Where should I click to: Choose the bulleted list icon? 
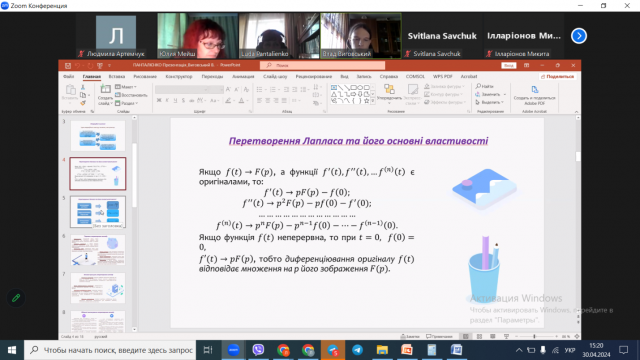(259, 89)
